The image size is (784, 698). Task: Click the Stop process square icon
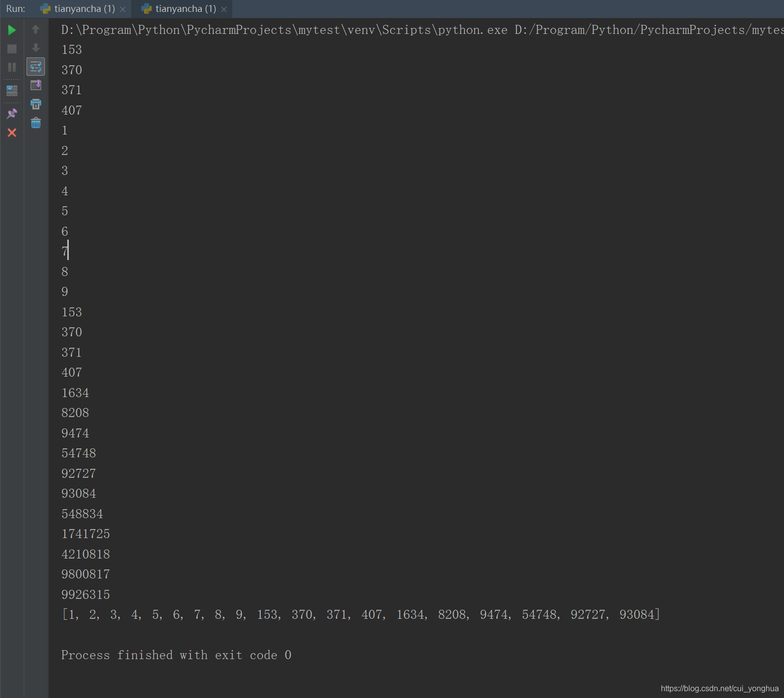(12, 49)
